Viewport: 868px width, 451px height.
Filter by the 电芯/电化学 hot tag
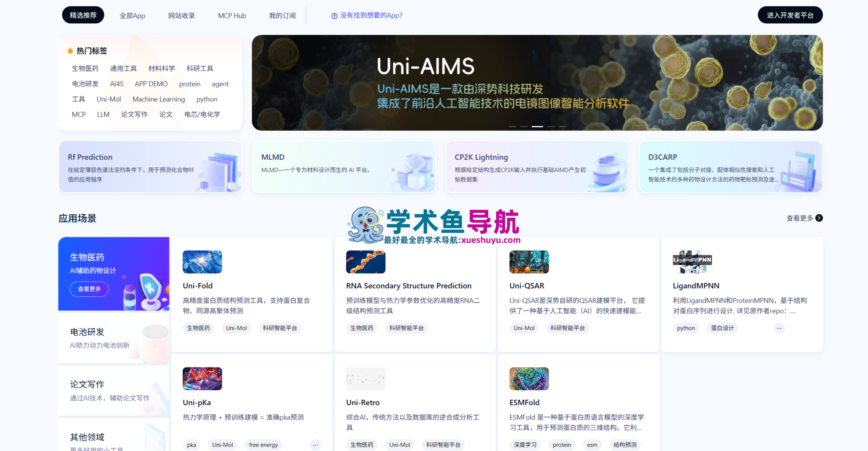tap(202, 114)
